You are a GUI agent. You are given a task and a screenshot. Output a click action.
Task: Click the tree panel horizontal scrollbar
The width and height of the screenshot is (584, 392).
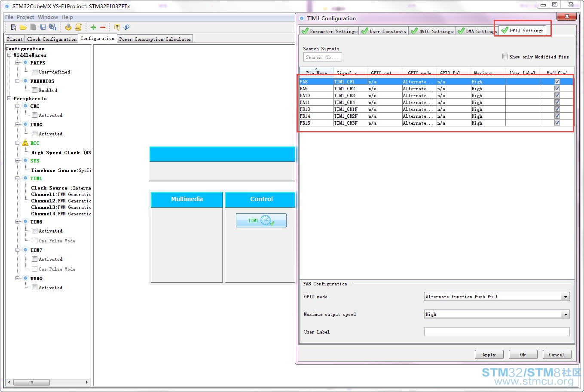tap(48, 382)
